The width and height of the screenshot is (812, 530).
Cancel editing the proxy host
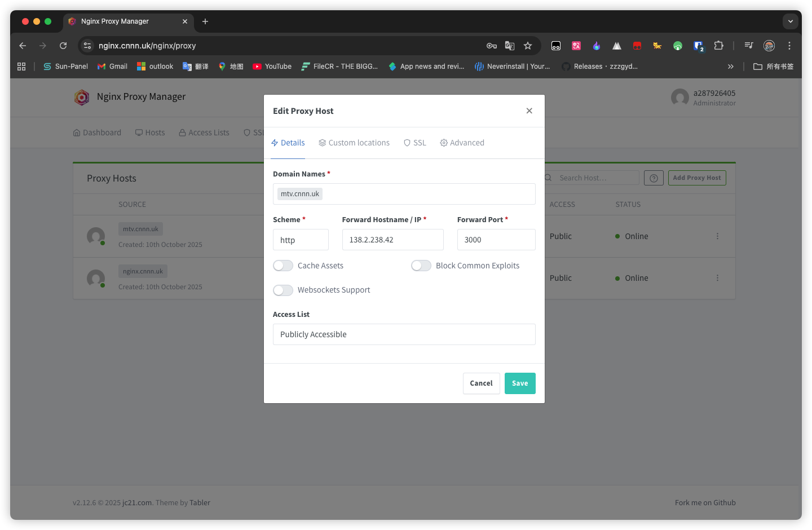(x=482, y=383)
